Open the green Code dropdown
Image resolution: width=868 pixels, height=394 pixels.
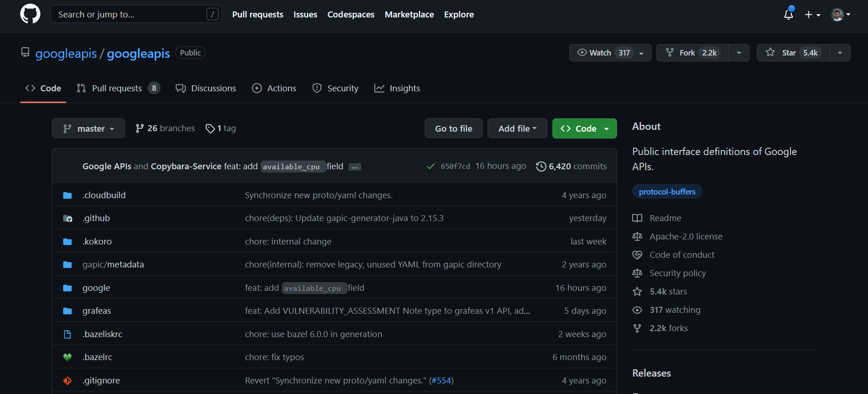coord(584,128)
